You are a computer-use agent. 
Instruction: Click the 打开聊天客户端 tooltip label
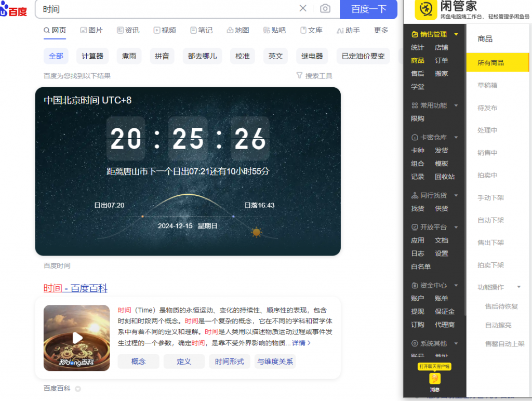pyautogui.click(x=434, y=366)
